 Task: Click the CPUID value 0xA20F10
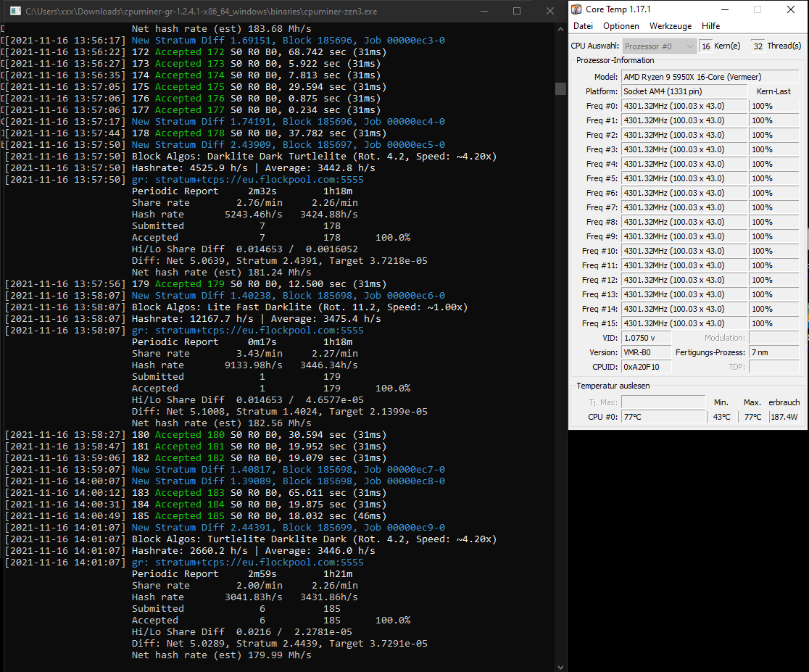click(646, 367)
